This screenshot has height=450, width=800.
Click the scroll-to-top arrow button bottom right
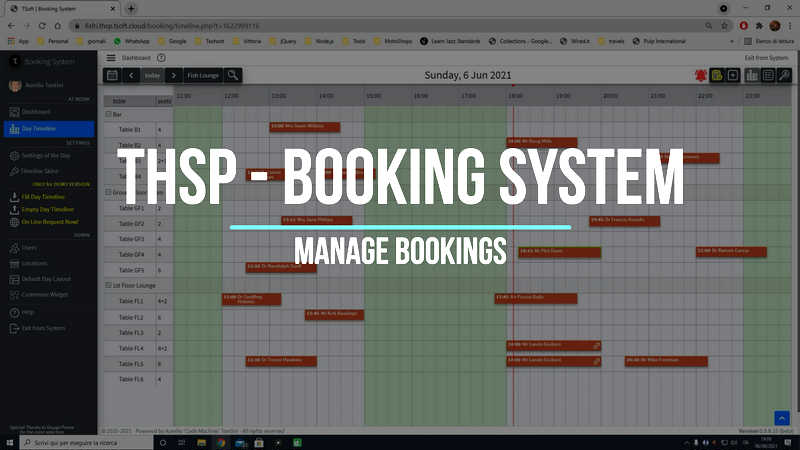(782, 418)
